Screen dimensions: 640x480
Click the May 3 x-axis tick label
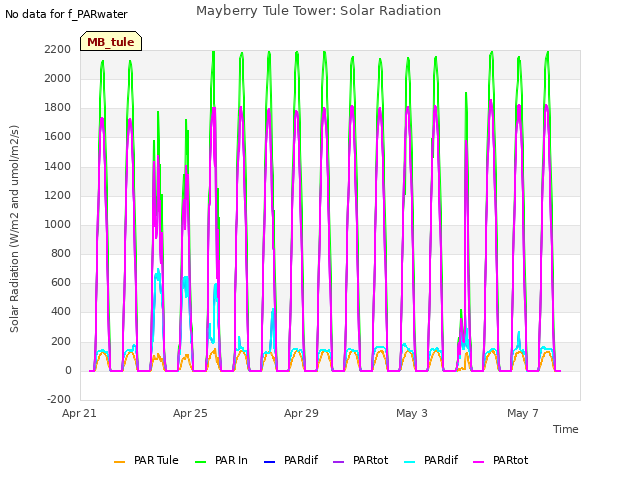coord(412,413)
